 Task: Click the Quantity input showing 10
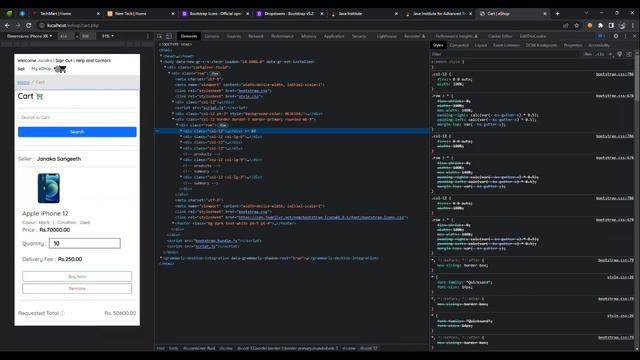[84, 243]
